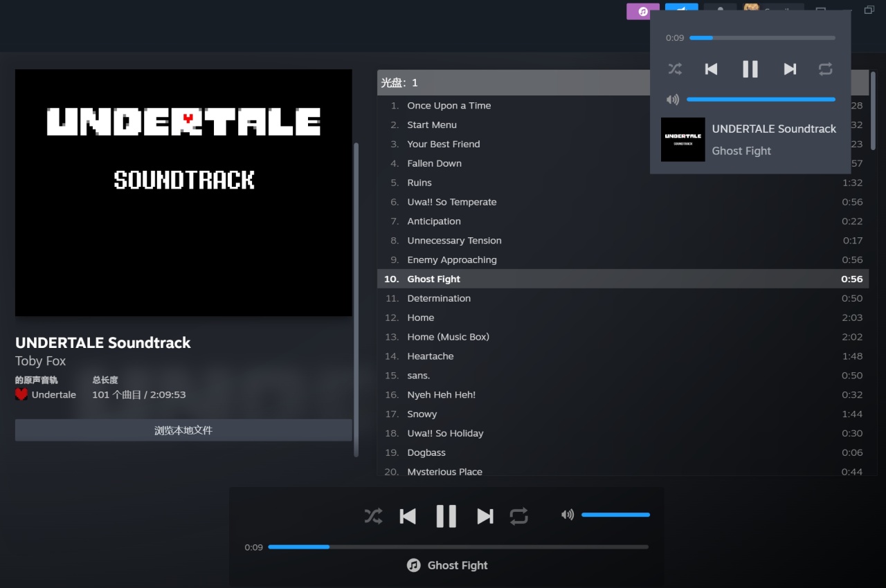Screen dimensions: 886x588
Task: Toggle repeat in the bottom player bar
Action: 518,516
